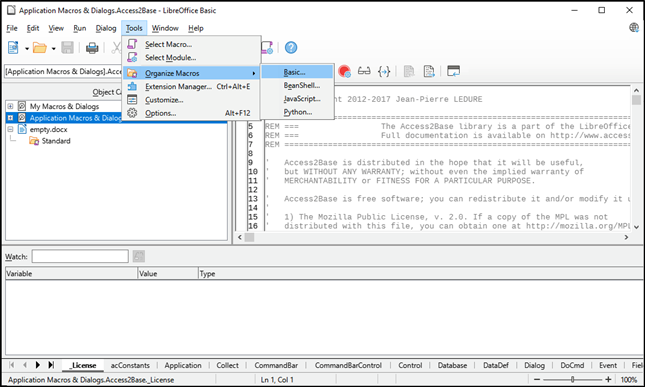Image resolution: width=645 pixels, height=387 pixels.
Task: Toggle the red Breakpoint icon
Action: [344, 72]
